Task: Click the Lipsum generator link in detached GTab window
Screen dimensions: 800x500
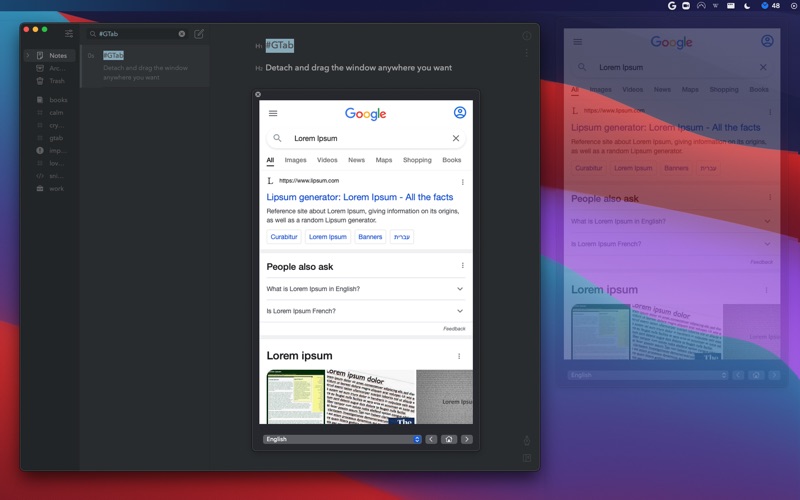Action: pyautogui.click(x=665, y=128)
